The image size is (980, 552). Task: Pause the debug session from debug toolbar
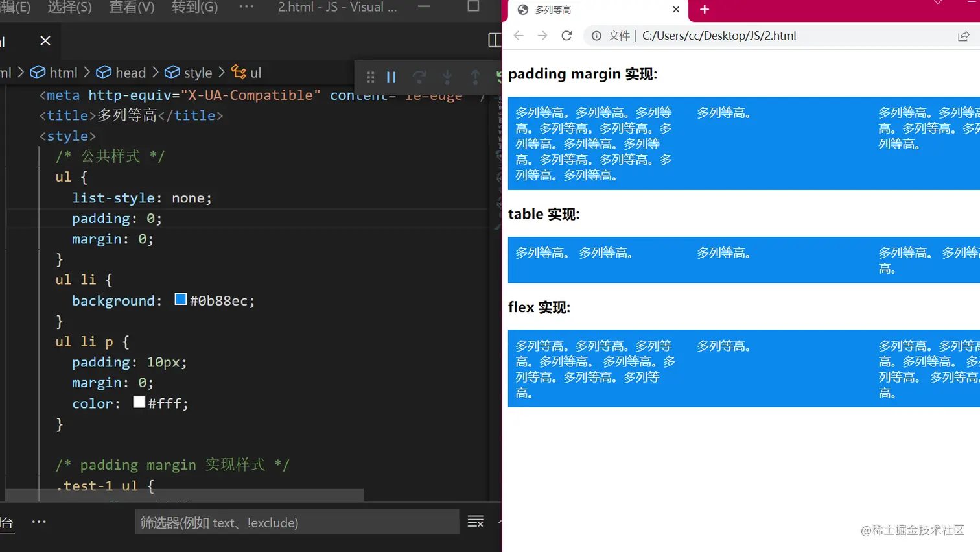click(391, 77)
